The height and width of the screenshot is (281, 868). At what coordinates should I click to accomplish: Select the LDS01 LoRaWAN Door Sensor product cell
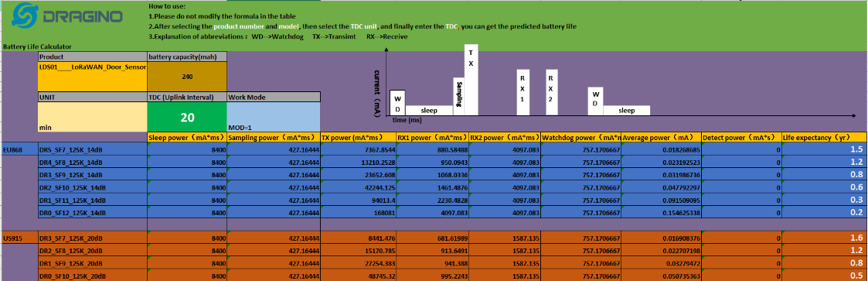point(93,76)
